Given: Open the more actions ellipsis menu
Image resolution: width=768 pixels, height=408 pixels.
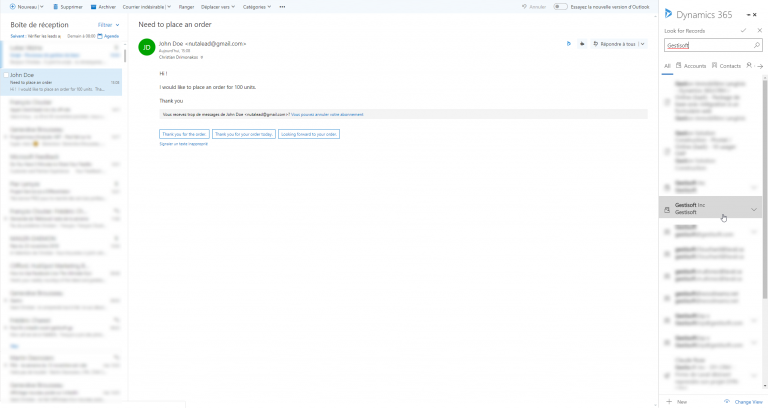Looking at the screenshot, I should [x=282, y=7].
